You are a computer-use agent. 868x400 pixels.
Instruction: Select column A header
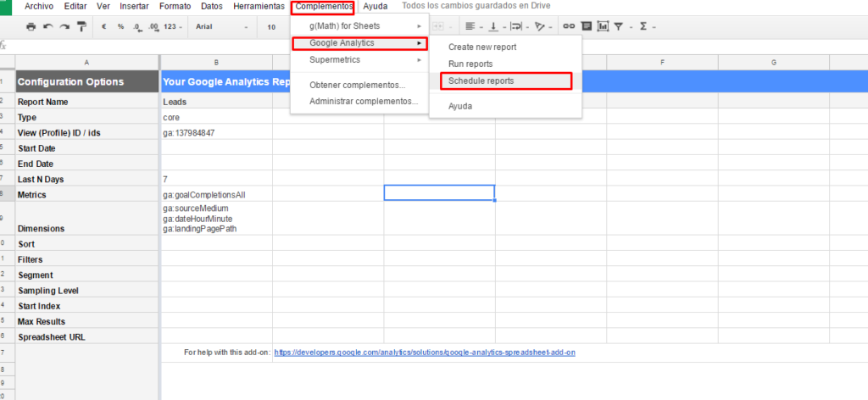tap(87, 62)
